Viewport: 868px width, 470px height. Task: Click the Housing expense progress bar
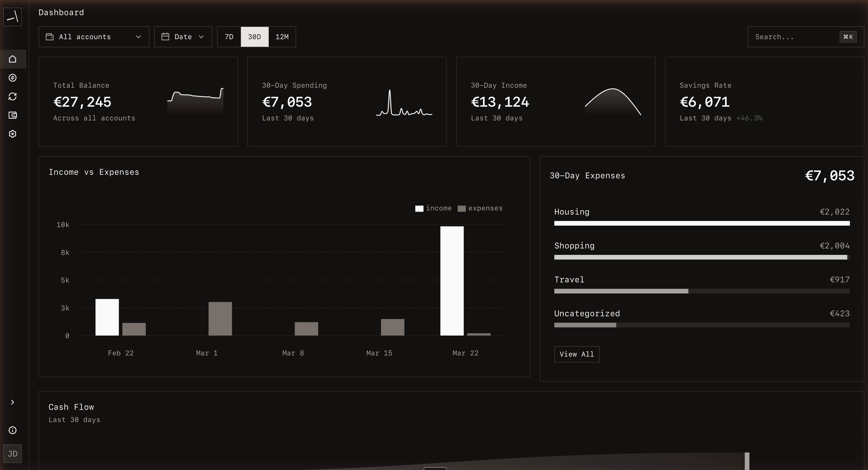click(702, 223)
